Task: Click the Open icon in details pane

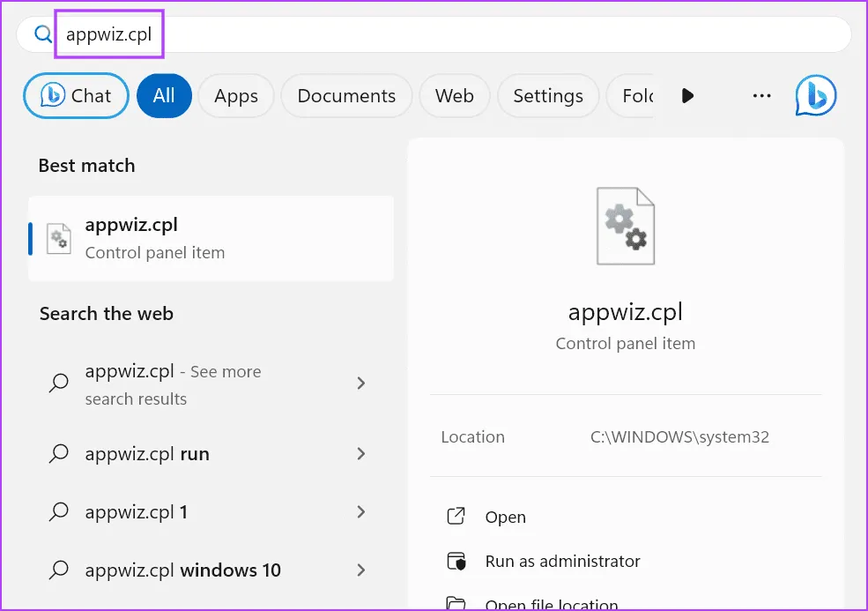Action: tap(456, 518)
